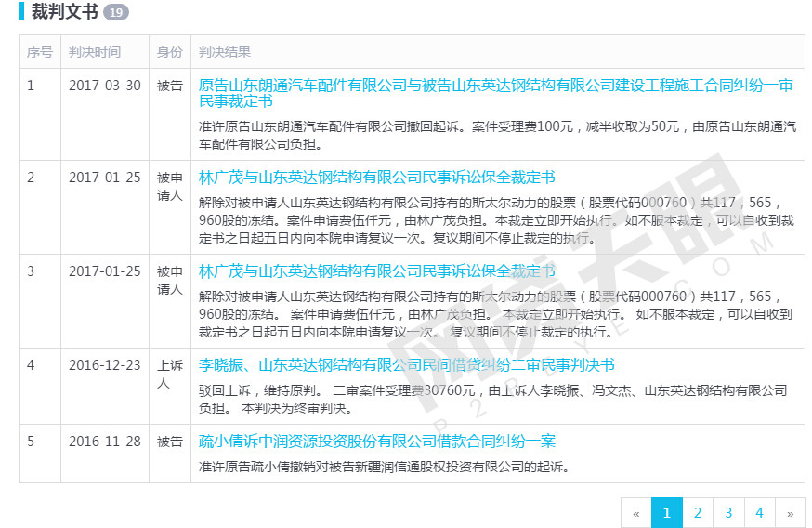
Task: Go to the next page with »
Action: [791, 513]
